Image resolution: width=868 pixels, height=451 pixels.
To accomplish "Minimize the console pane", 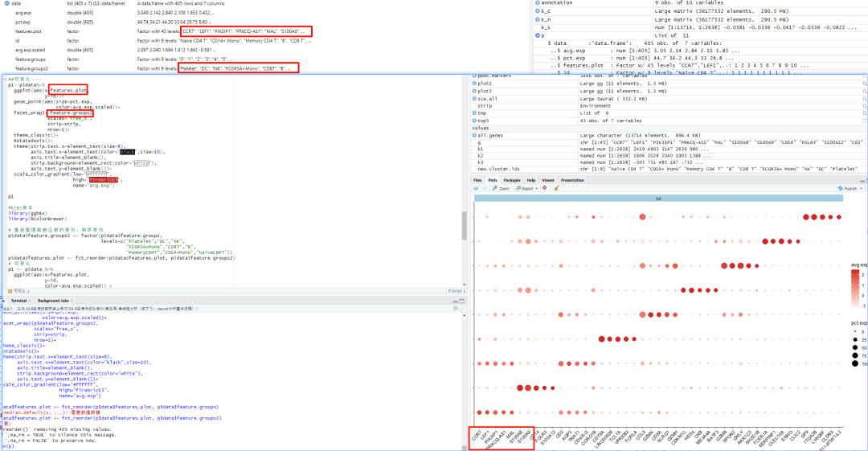I will (x=456, y=301).
